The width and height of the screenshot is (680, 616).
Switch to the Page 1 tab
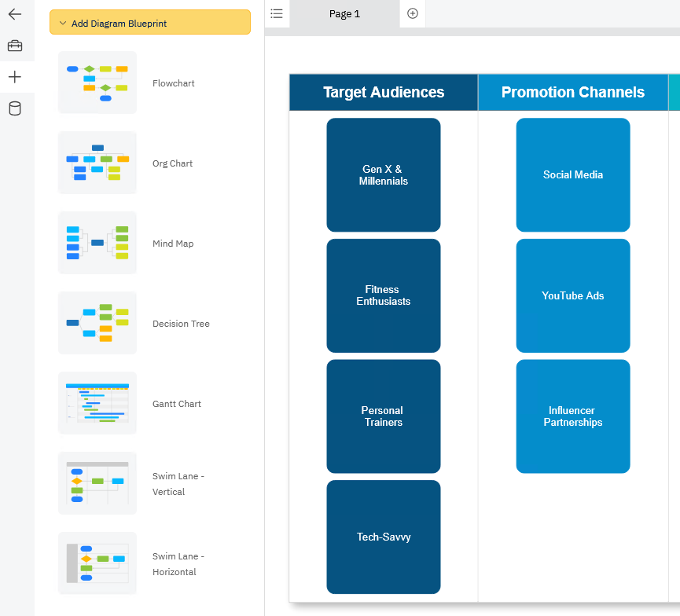pyautogui.click(x=344, y=13)
